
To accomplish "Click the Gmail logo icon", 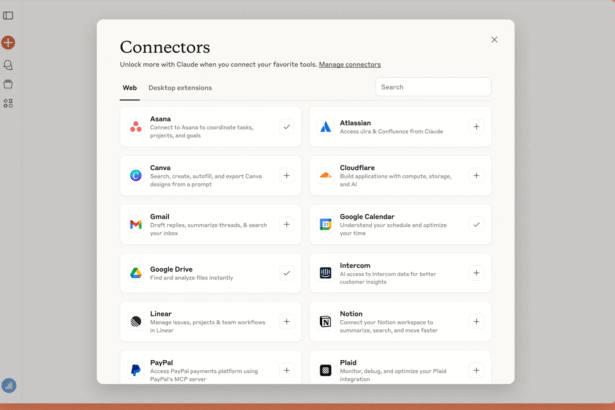I will pos(136,224).
